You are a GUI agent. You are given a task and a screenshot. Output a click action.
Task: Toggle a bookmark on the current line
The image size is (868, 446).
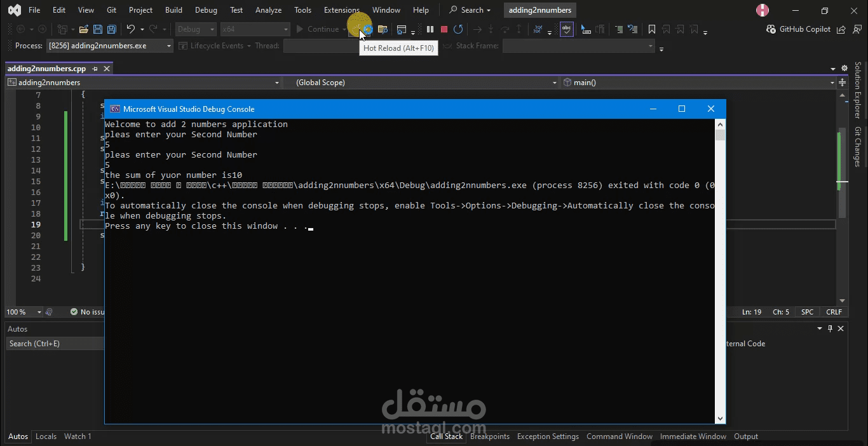click(652, 29)
